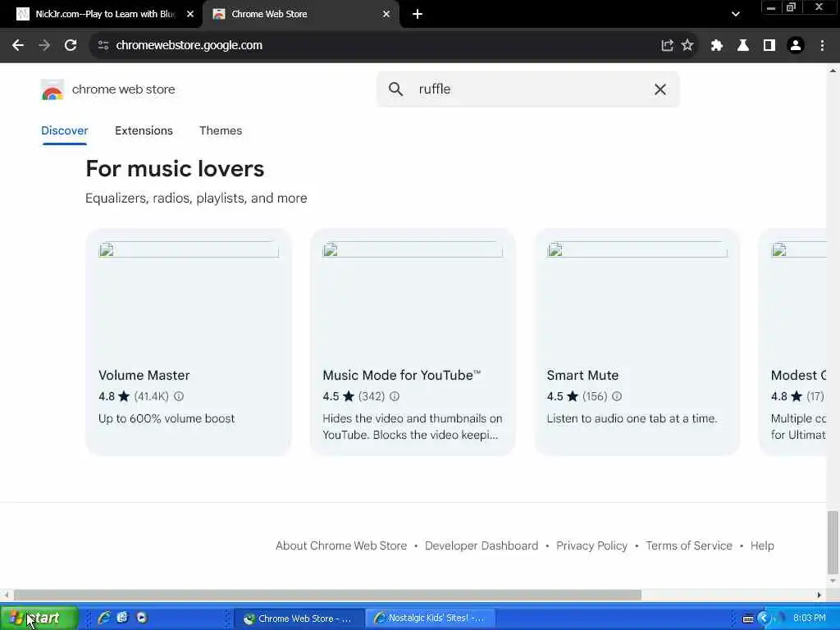840x630 pixels.
Task: Open the Help footer link
Action: pyautogui.click(x=762, y=546)
